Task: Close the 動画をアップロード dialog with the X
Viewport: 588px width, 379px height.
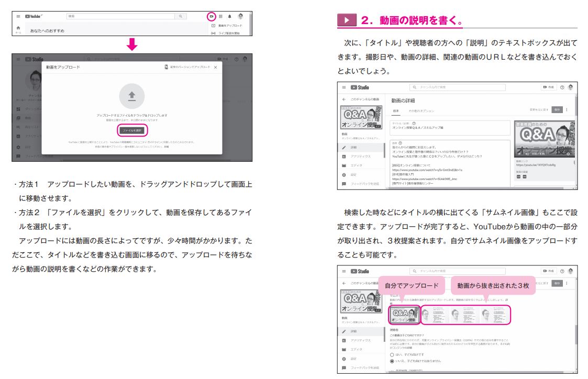Action: pyautogui.click(x=216, y=68)
